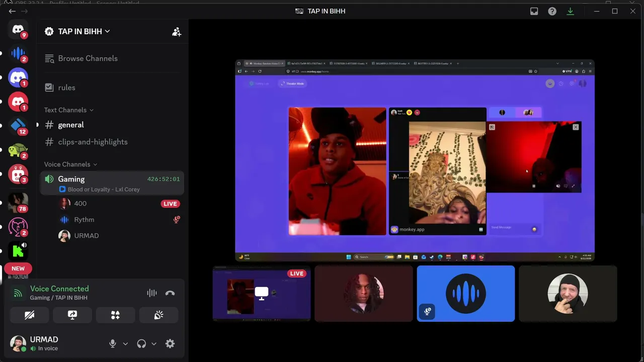Disconnect from voice with the hang-up icon

pyautogui.click(x=170, y=293)
